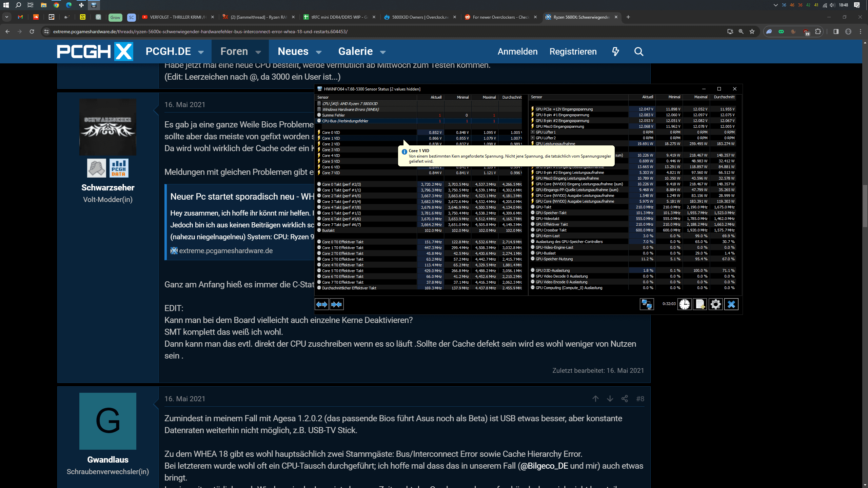
Task: Click the lightning bolt news icon
Action: [615, 52]
